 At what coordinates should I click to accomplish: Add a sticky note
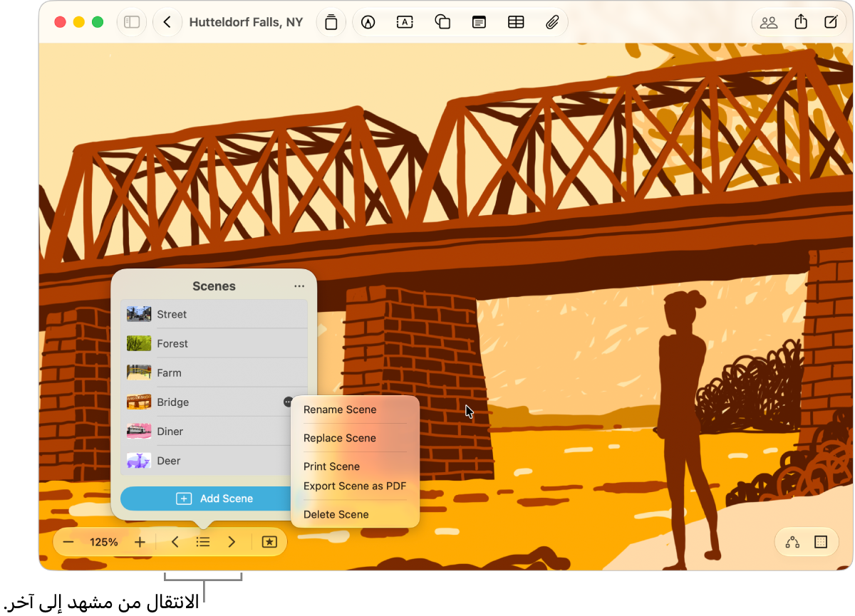point(480,22)
